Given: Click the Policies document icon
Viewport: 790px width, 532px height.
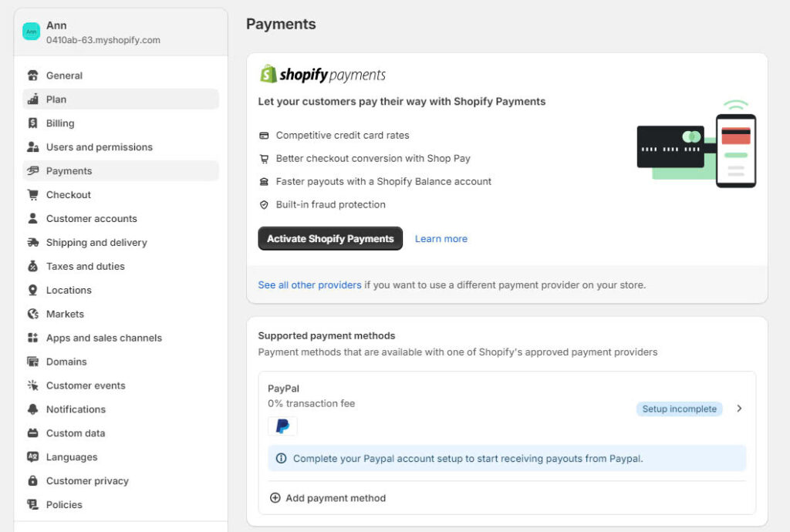Looking at the screenshot, I should point(32,504).
